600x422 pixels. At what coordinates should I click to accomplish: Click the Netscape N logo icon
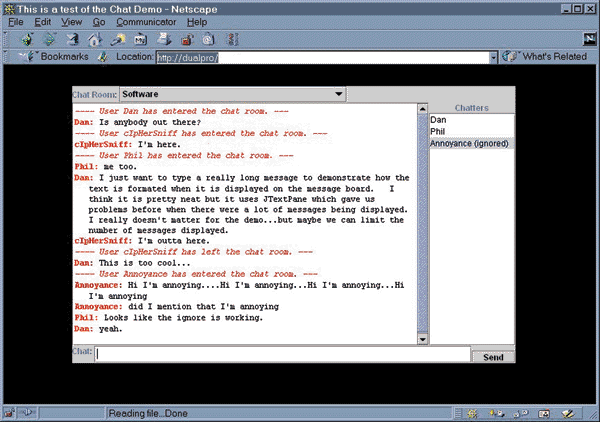coord(589,39)
